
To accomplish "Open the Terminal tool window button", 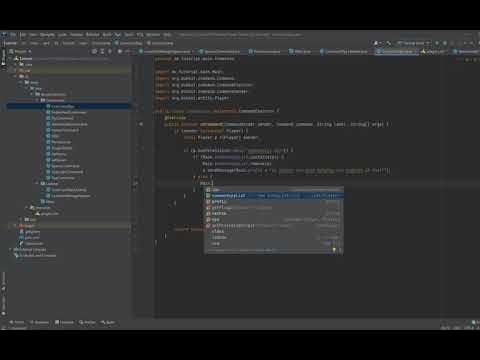I will tap(64, 322).
